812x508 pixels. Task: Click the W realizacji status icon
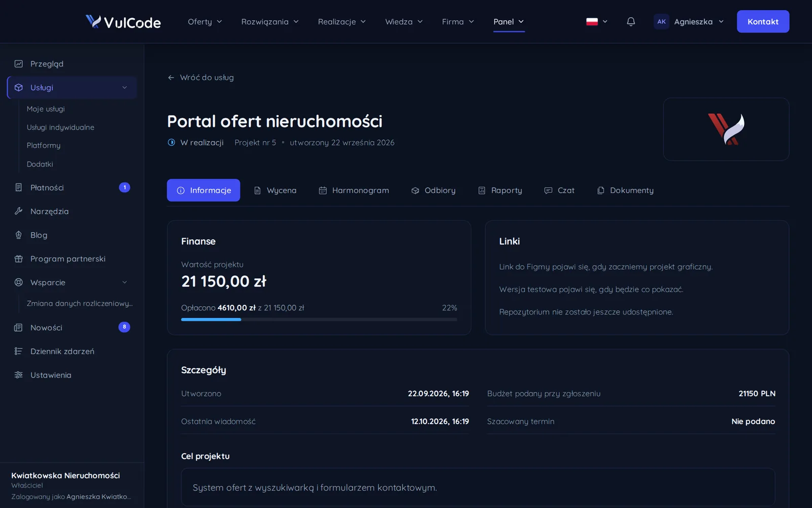click(172, 142)
